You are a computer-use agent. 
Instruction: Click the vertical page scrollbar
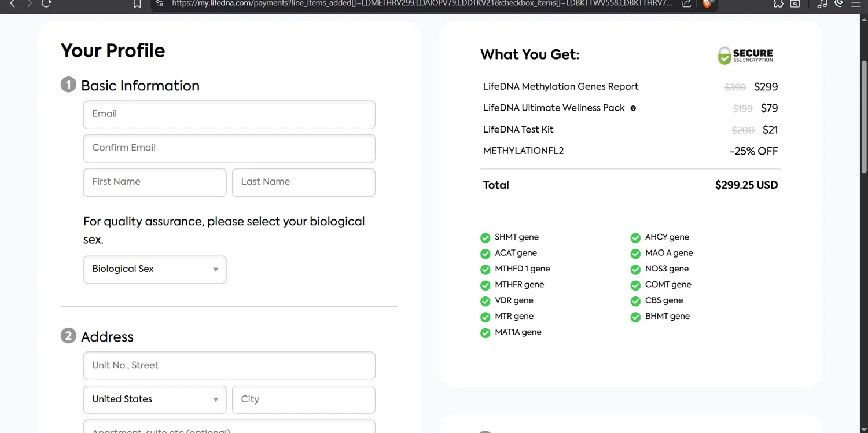click(x=864, y=116)
